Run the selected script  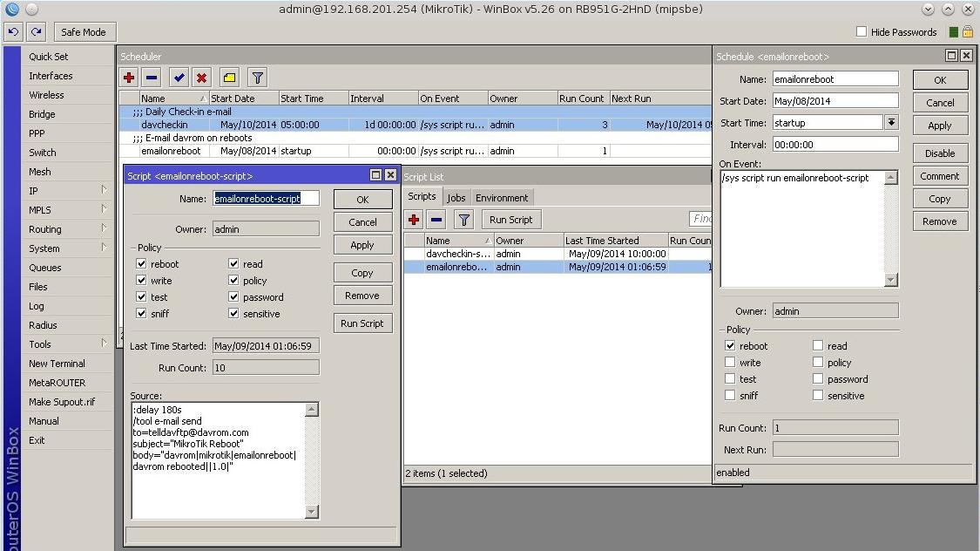click(x=510, y=219)
